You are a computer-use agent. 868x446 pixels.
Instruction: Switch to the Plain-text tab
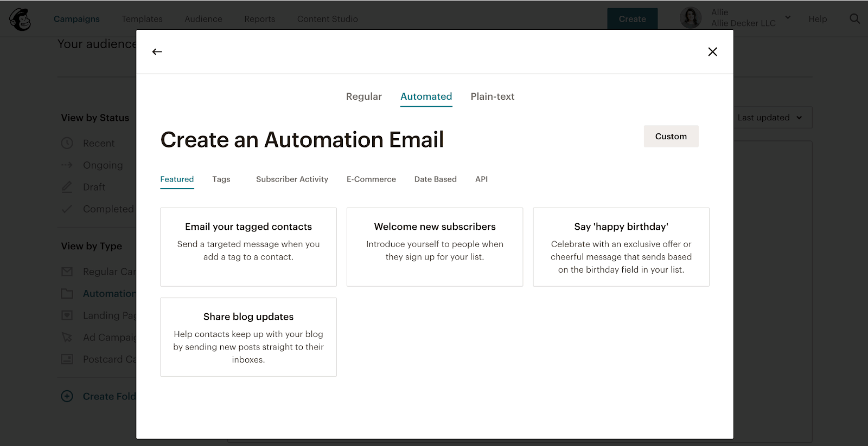[493, 96]
